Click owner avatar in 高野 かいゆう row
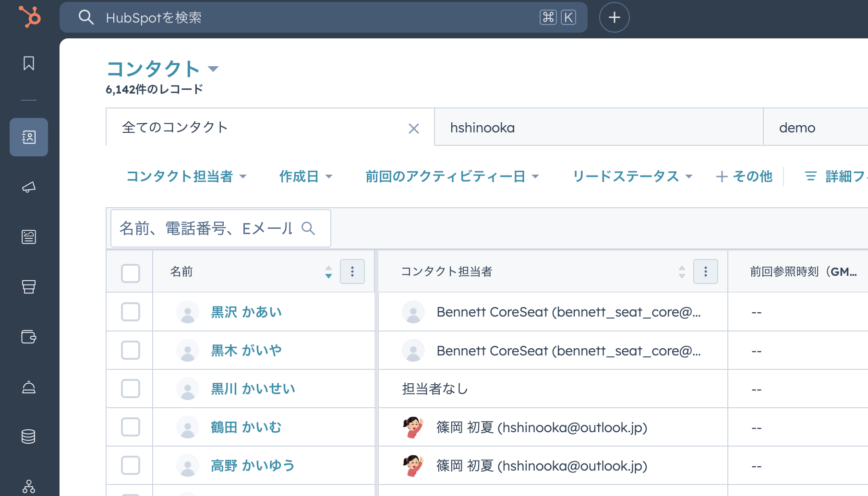 pos(413,465)
